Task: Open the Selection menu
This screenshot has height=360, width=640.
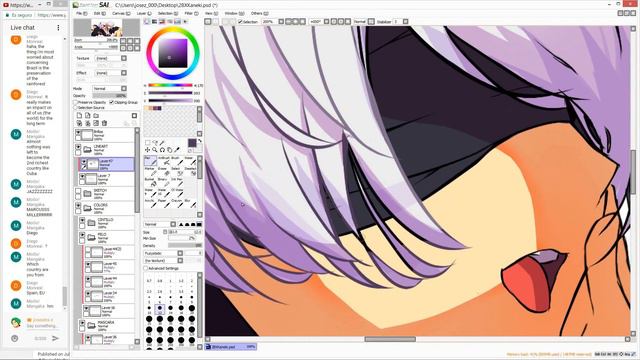Action: click(168, 13)
